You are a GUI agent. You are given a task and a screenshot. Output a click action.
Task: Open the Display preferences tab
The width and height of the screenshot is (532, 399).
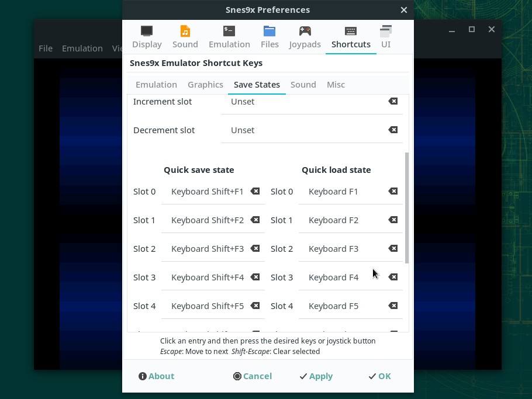pos(147,37)
